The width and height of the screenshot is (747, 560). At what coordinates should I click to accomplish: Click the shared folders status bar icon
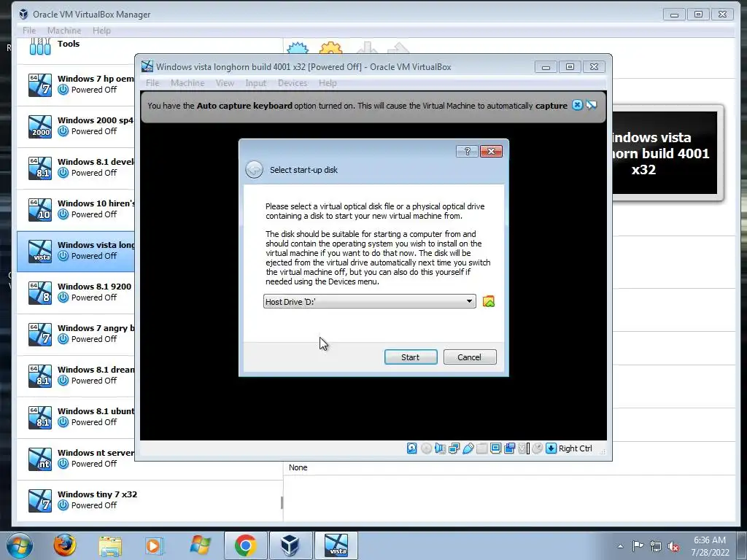coord(481,448)
